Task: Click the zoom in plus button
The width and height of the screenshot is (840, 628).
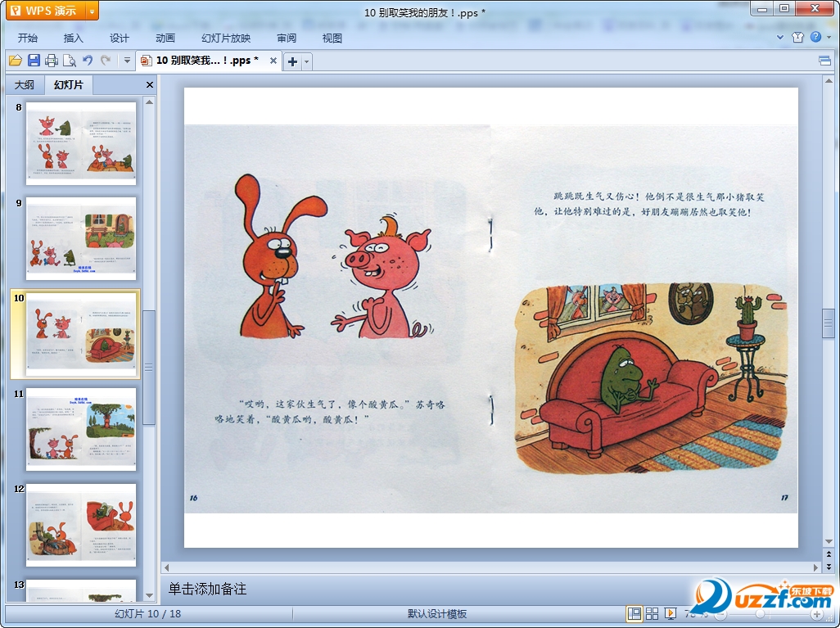Action: coord(816,615)
